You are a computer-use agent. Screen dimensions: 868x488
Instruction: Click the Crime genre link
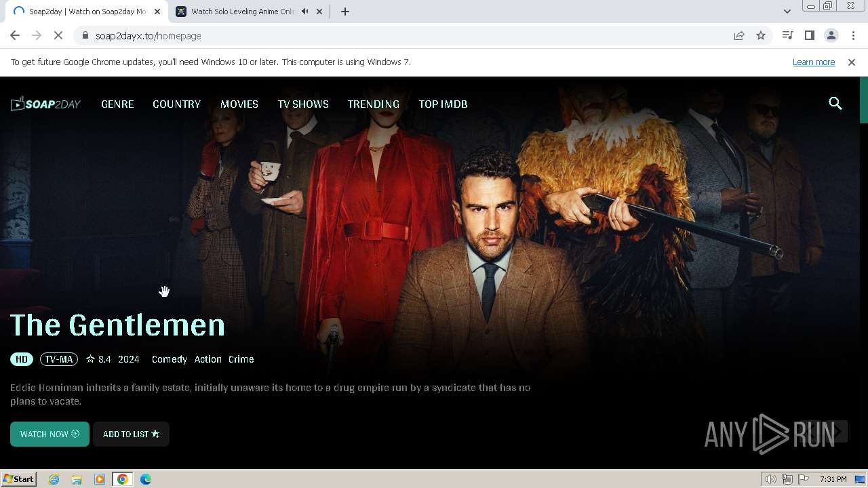coord(241,359)
